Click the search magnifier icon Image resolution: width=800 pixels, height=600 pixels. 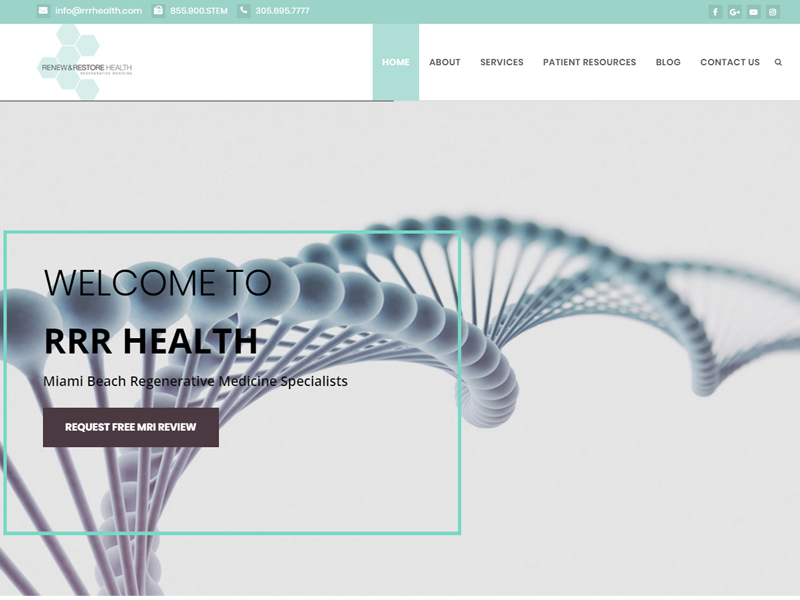[778, 62]
